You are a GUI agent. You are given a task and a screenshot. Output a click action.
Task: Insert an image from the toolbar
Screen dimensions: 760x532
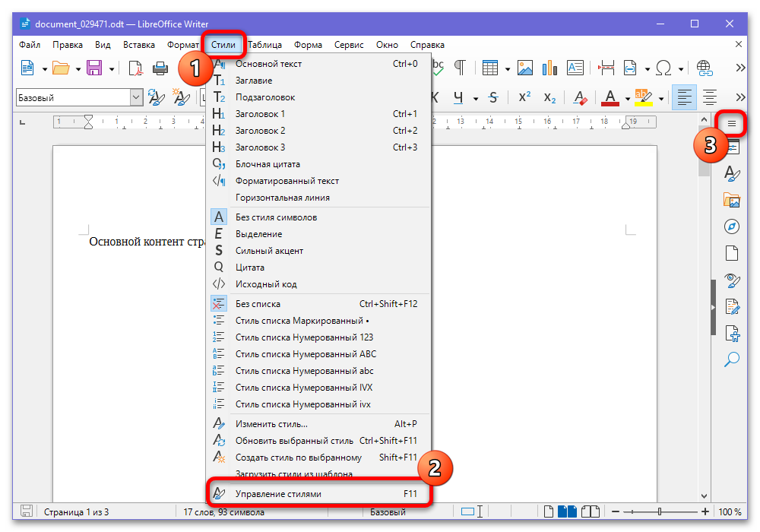(525, 68)
